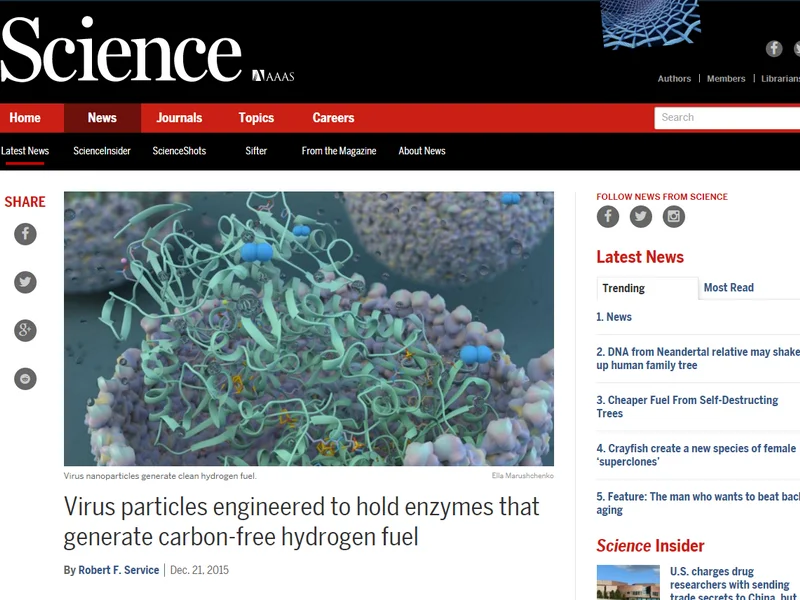The width and height of the screenshot is (800, 600).
Task: Go to Careers section
Action: pos(333,118)
